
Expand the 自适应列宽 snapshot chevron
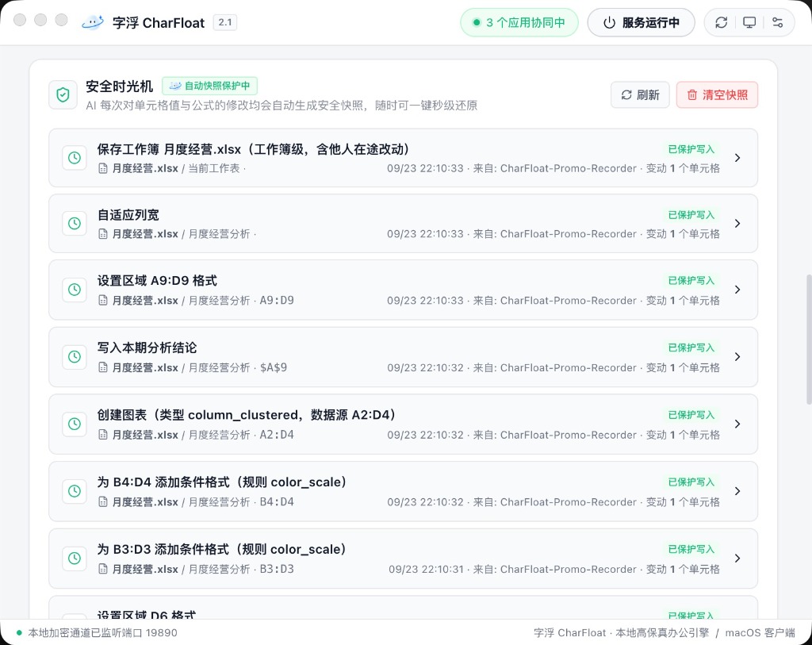point(737,223)
